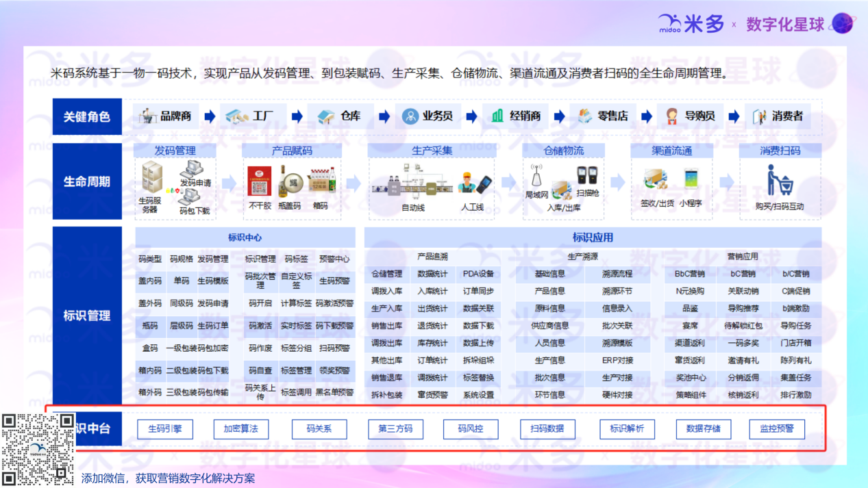Click the 工厂 factory icon
Screen dimensions: 868x488
click(236, 116)
